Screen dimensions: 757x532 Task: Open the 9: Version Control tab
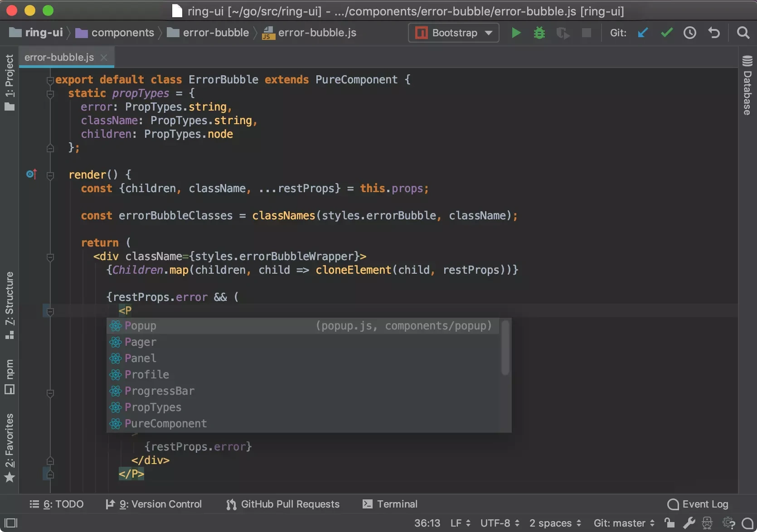154,504
